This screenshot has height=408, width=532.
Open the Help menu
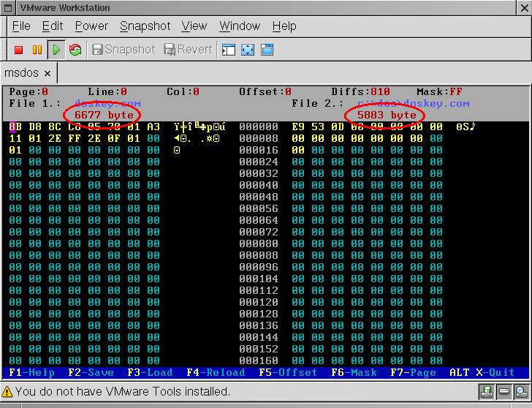pos(284,26)
